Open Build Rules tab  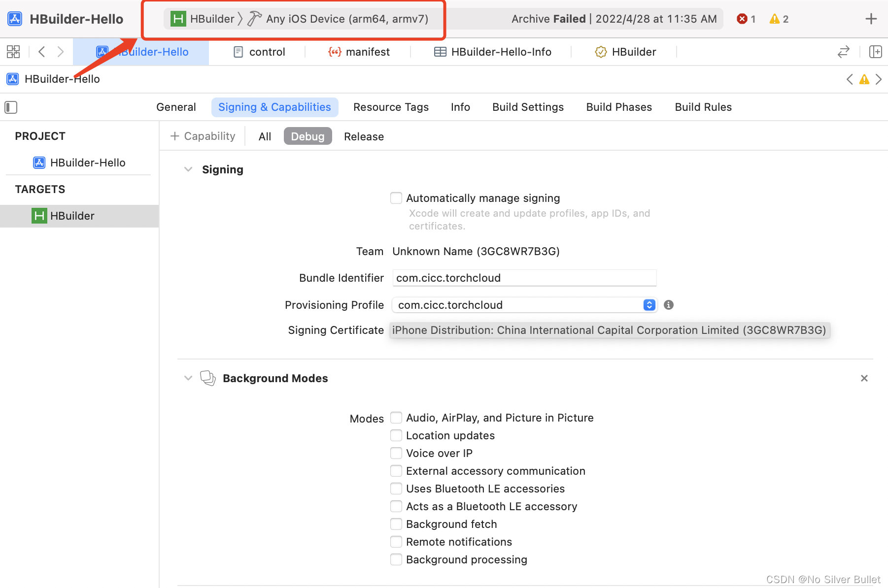click(x=703, y=107)
